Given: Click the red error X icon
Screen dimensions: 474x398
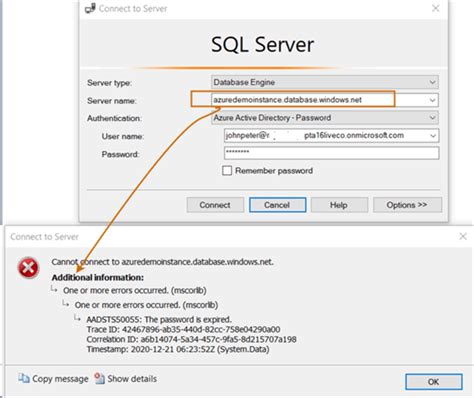Looking at the screenshot, I should click(28, 268).
